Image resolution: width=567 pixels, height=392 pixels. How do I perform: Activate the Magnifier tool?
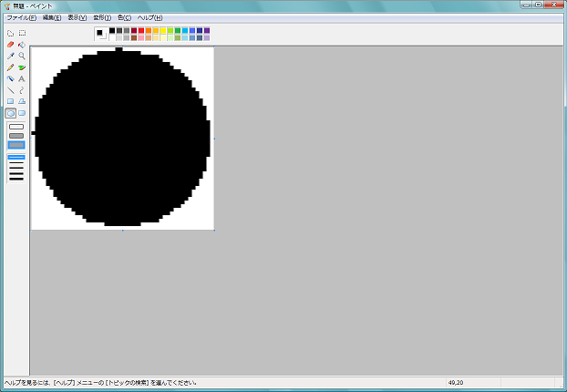click(22, 56)
